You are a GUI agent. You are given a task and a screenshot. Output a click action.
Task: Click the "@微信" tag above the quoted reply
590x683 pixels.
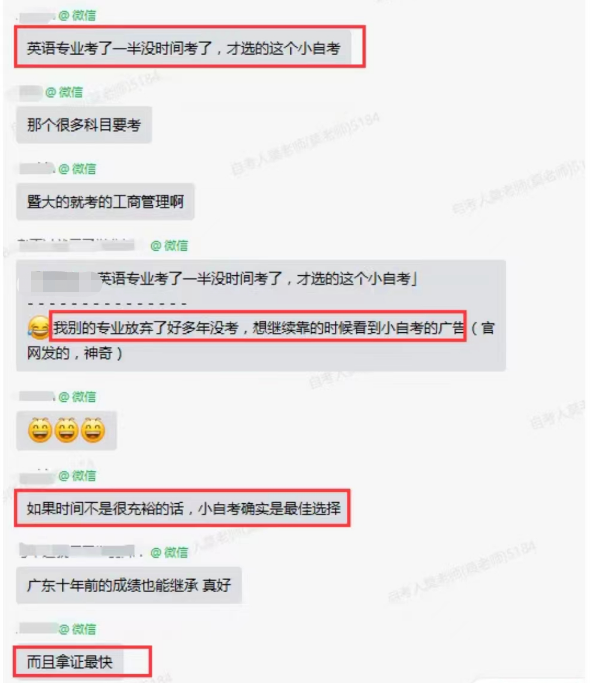point(169,246)
